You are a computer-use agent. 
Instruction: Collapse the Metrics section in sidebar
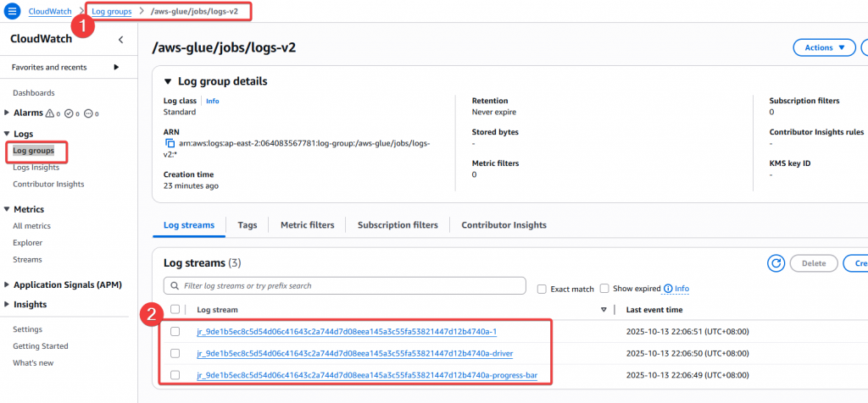(x=7, y=209)
